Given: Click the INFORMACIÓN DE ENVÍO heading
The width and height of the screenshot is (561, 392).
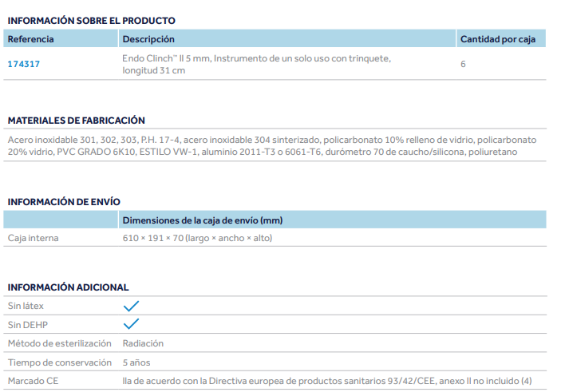Looking at the screenshot, I should (64, 202).
